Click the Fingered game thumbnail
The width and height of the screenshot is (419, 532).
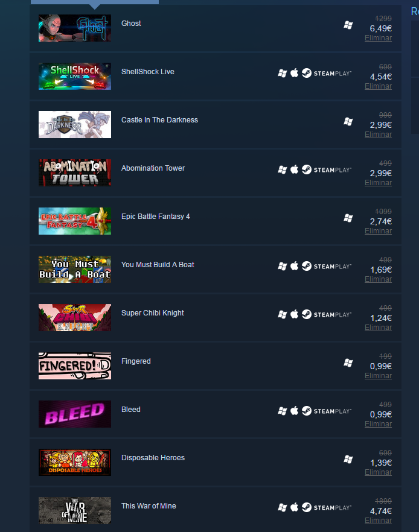pyautogui.click(x=75, y=366)
